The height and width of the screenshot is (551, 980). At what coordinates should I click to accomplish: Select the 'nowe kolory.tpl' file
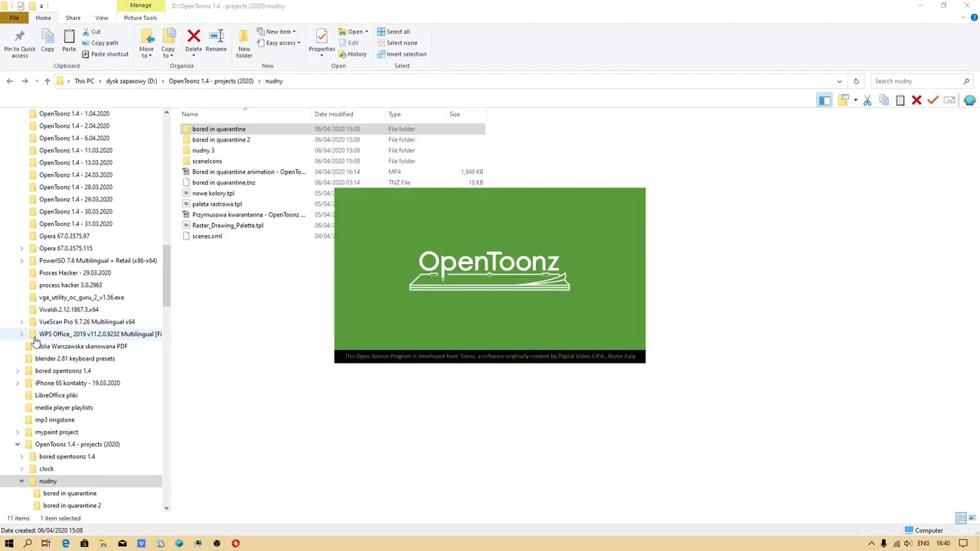[x=213, y=194]
